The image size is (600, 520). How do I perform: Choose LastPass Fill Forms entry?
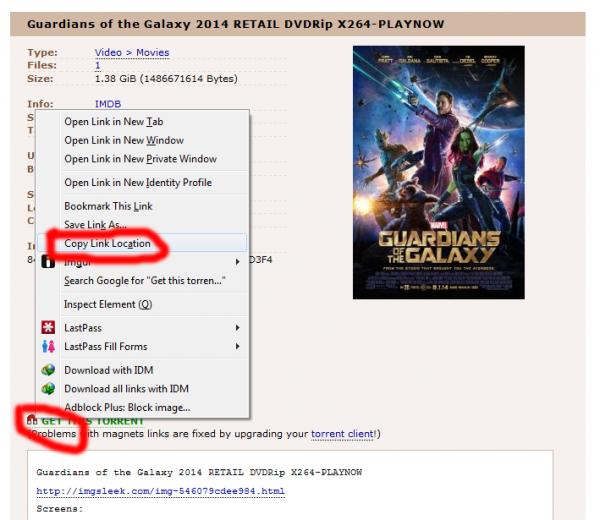point(142,346)
